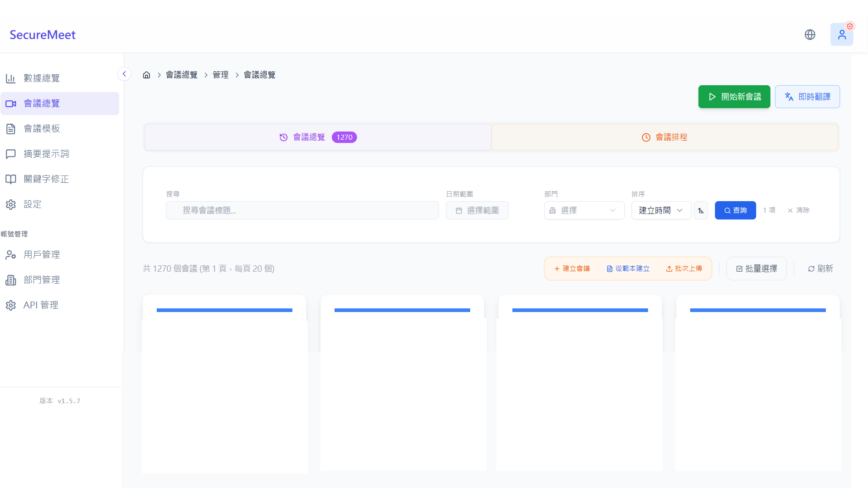868x488 pixels.
Task: Collapse the sidebar using the chevron button
Action: (124, 73)
